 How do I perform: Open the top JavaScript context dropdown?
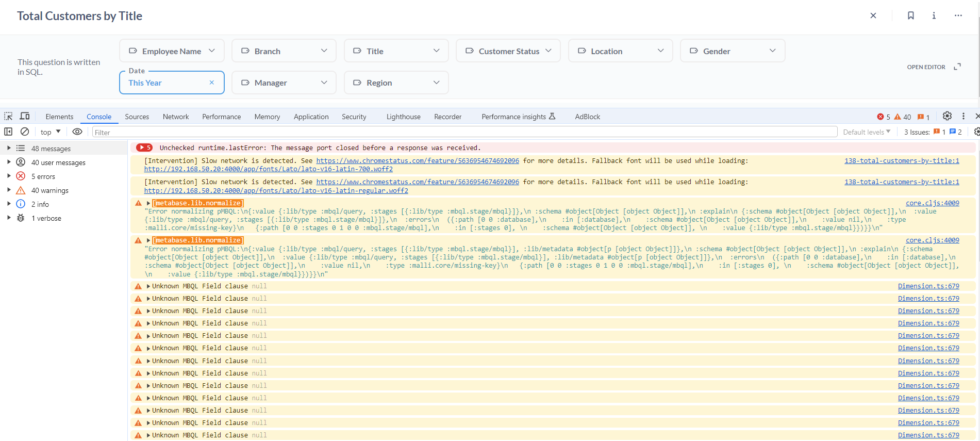[x=51, y=132]
